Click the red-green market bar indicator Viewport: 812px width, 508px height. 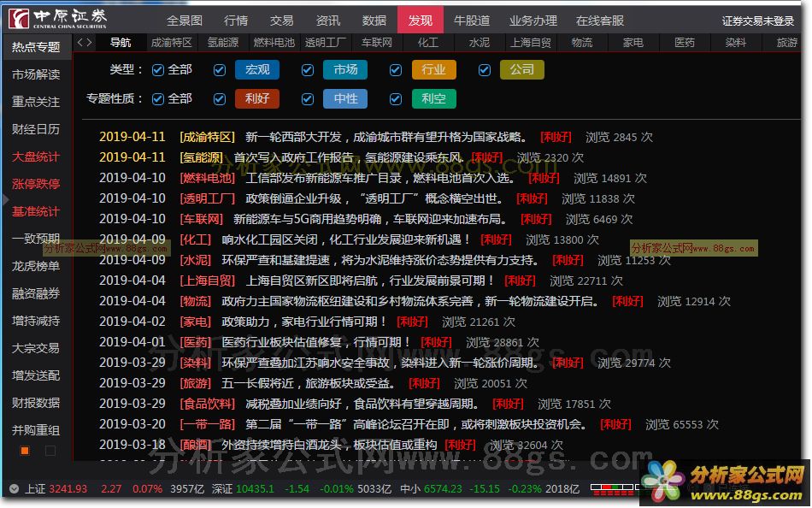(x=612, y=489)
